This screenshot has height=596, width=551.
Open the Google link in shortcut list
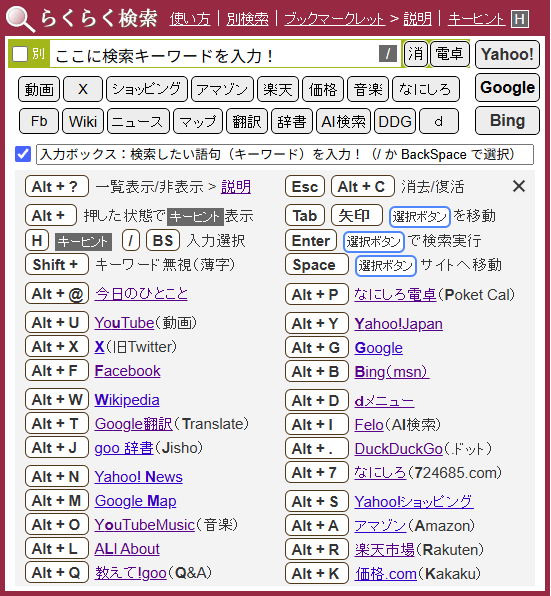tap(378, 348)
